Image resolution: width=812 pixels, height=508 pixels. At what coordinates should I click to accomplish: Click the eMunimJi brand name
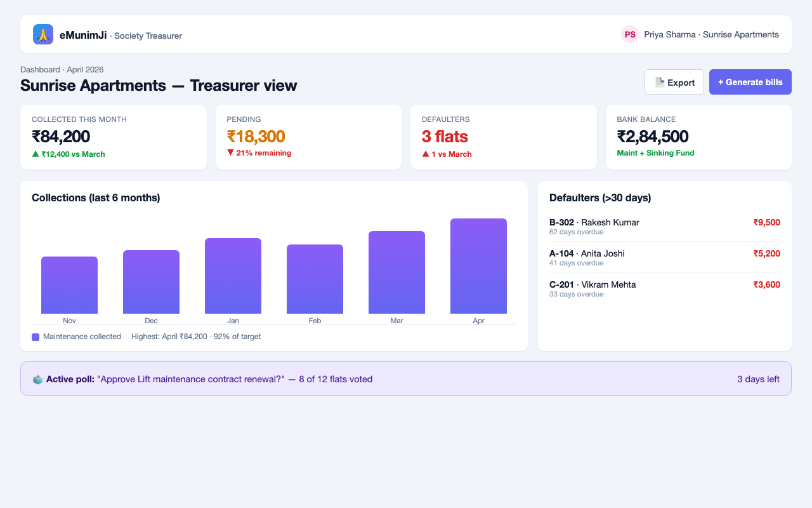pos(83,36)
